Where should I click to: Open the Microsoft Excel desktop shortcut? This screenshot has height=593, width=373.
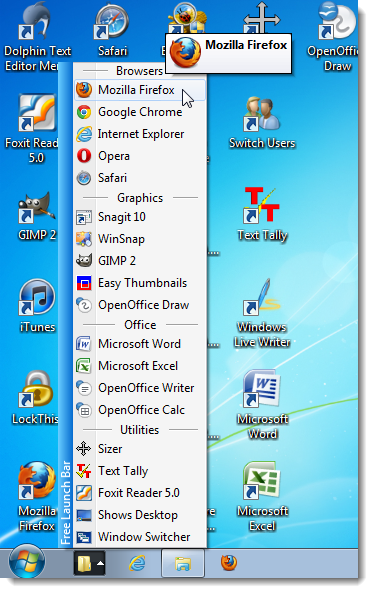[x=262, y=497]
